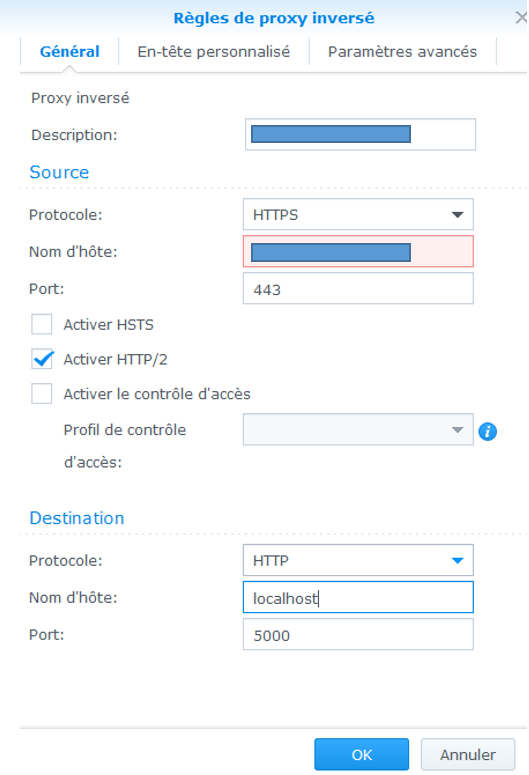Tick Activer le contrôle d'accès checkbox

[42, 394]
